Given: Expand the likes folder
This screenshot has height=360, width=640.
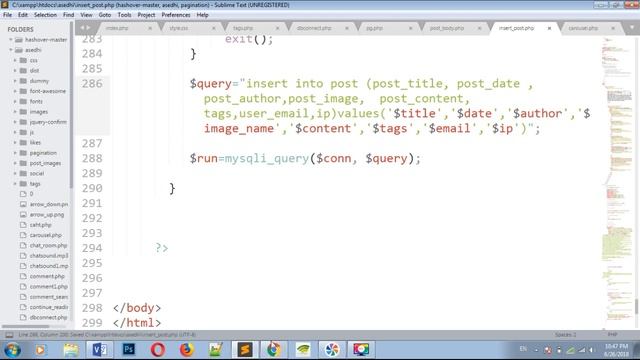Looking at the screenshot, I should 15,142.
